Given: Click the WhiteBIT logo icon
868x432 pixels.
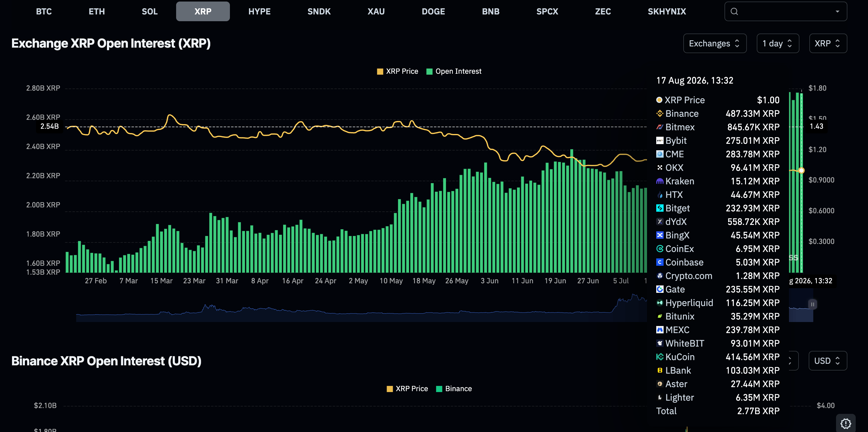Looking at the screenshot, I should click(660, 343).
